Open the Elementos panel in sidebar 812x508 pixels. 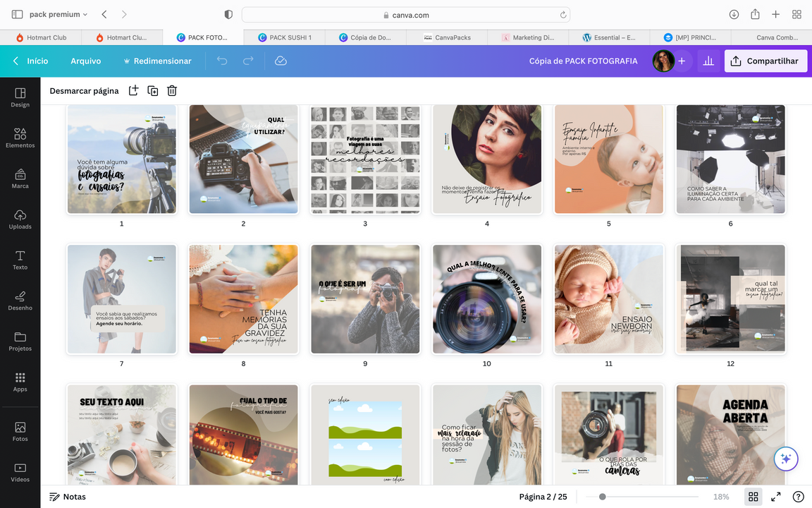(20, 137)
